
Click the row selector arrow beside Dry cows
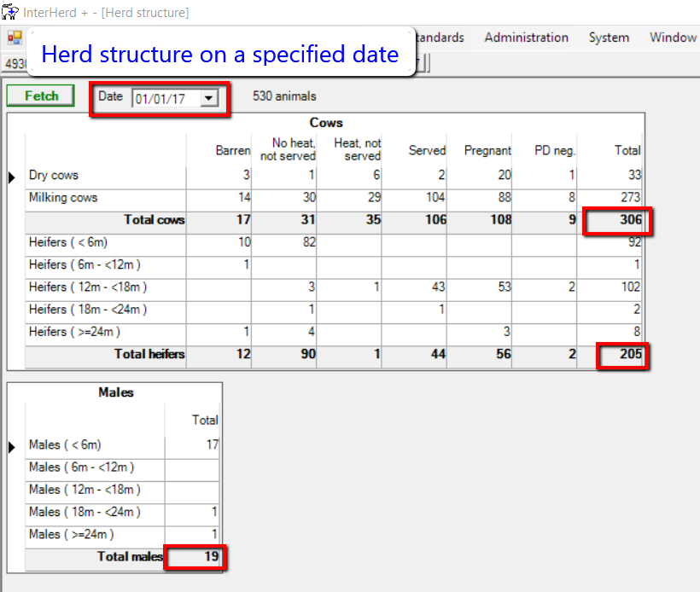tap(13, 177)
